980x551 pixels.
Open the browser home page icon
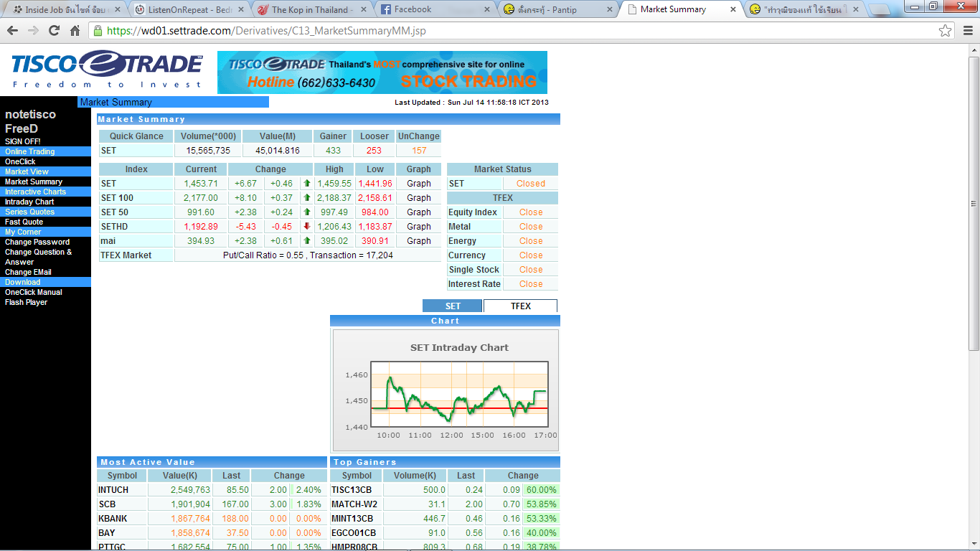[x=75, y=31]
